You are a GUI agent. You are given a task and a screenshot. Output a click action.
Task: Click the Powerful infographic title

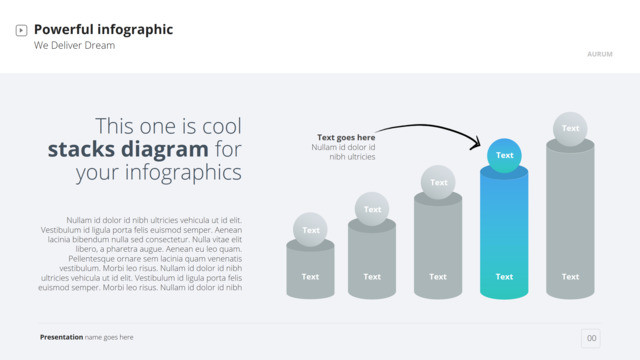tap(103, 29)
